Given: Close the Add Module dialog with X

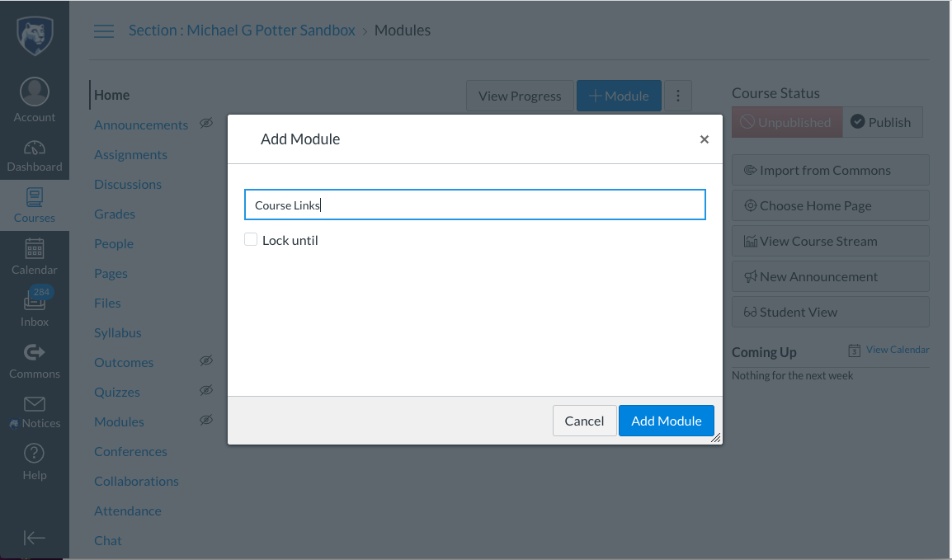Looking at the screenshot, I should pos(705,139).
